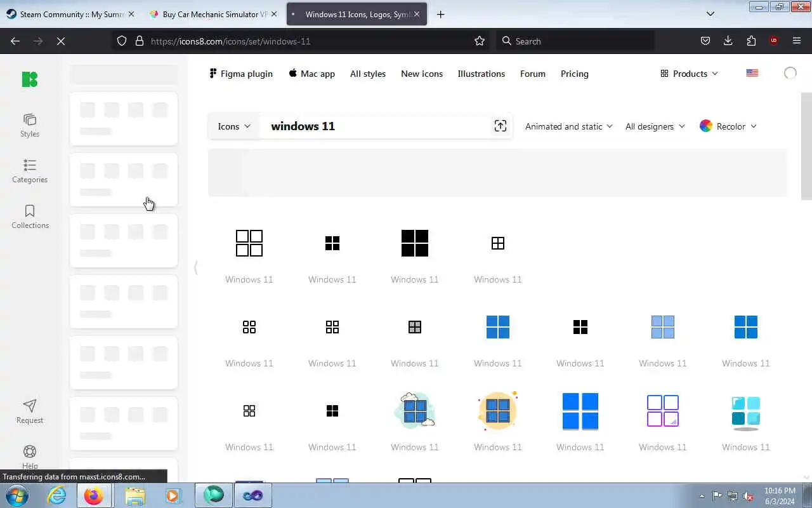Screen dimensions: 812x508
Task: Select first-row large solid black Windows 11 icon
Action: (415, 243)
